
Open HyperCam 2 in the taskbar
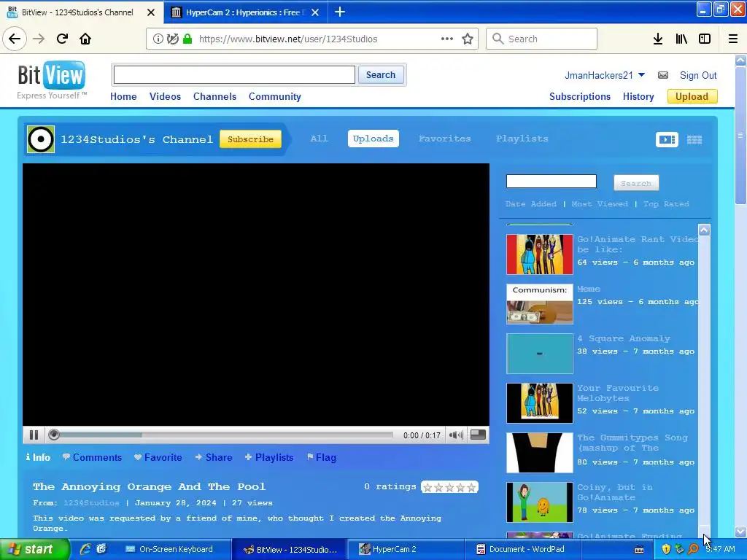pos(404,549)
